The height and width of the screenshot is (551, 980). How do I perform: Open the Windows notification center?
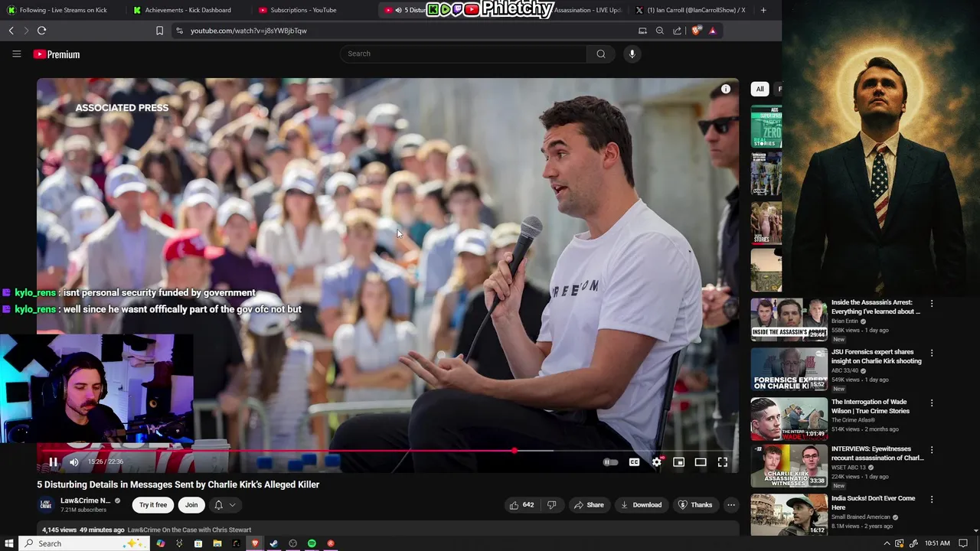963,543
